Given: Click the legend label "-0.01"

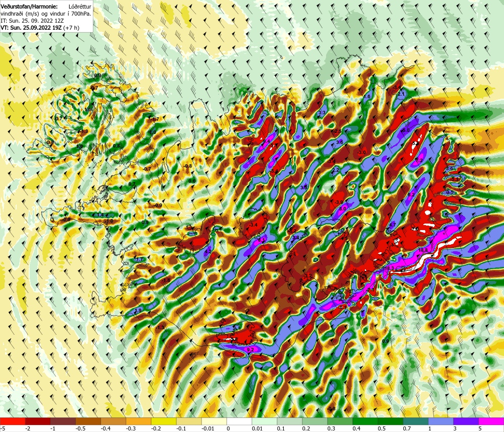Looking at the screenshot, I should click(208, 428).
